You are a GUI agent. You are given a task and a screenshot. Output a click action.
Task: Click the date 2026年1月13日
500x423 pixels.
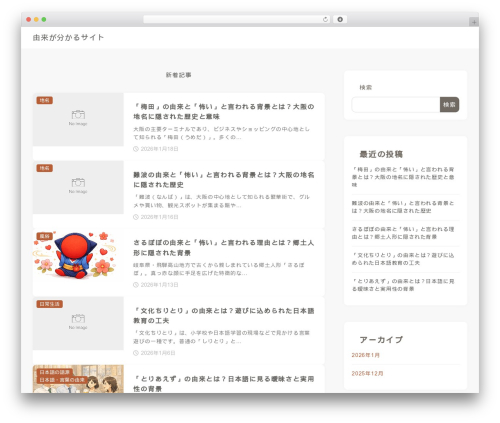[x=159, y=285]
